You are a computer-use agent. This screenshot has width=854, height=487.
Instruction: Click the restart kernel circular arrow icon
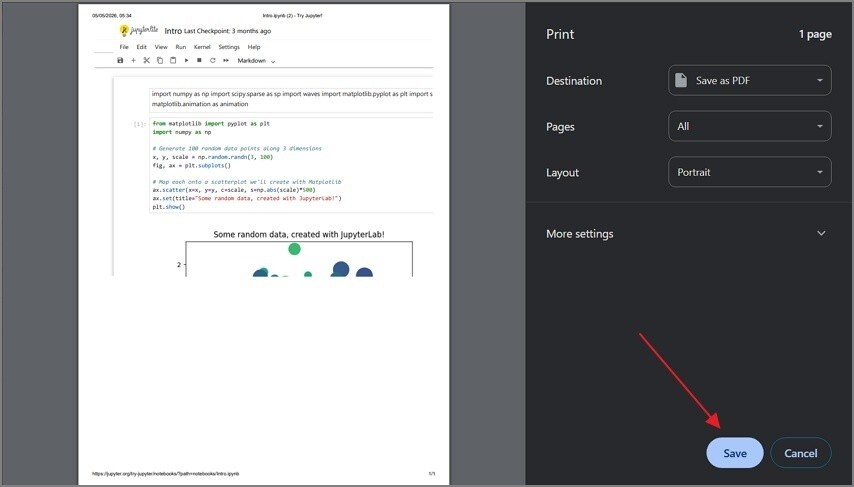click(212, 60)
